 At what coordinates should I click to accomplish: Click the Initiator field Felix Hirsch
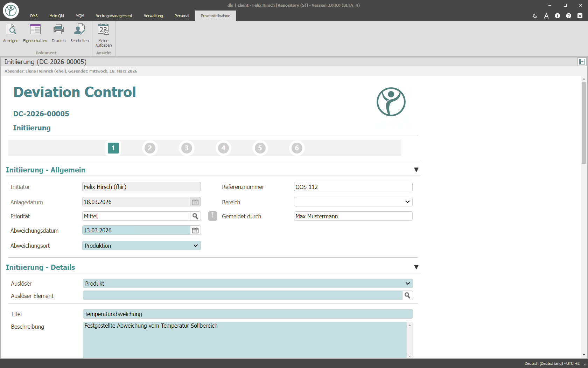(x=141, y=187)
